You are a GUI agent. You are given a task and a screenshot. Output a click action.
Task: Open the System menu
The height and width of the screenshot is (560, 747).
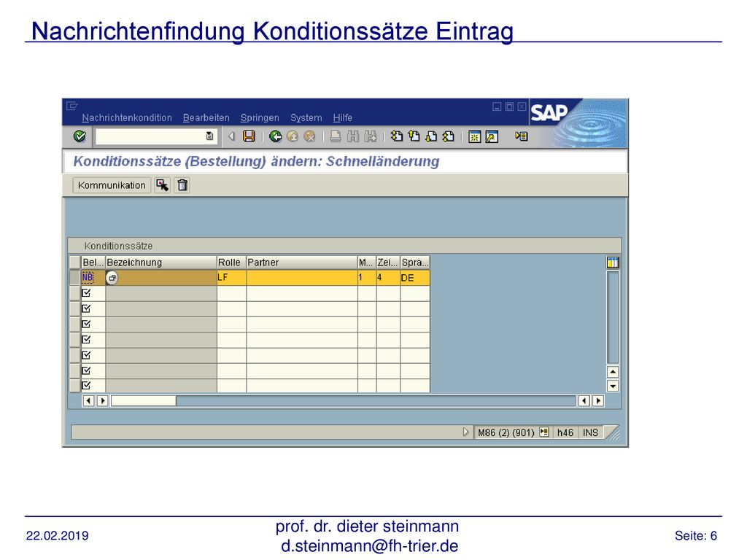306,117
